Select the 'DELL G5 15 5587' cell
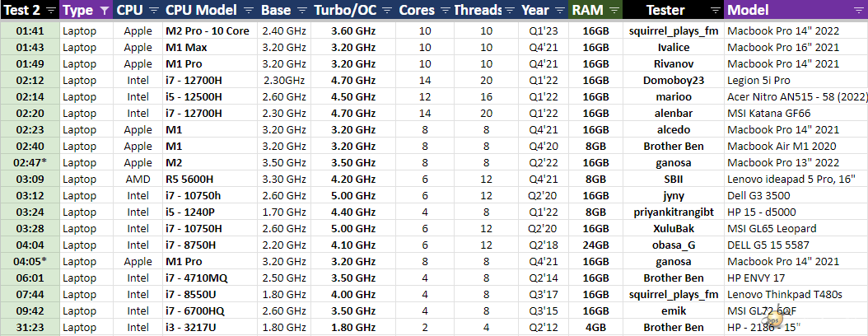Screen dimensions: 868x336 point(796,245)
